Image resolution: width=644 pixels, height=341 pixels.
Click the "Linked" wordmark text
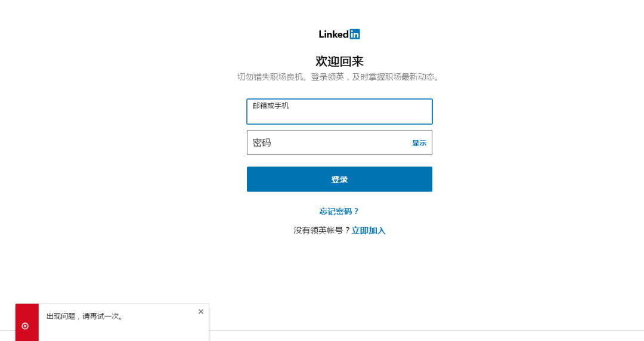pyautogui.click(x=333, y=35)
